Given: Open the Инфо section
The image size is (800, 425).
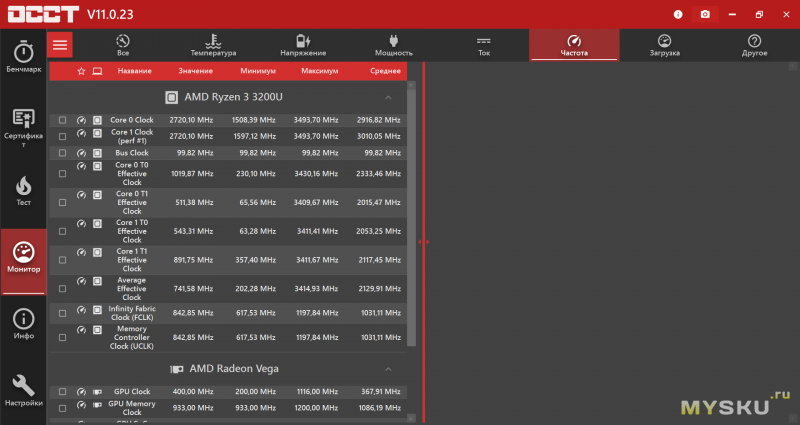Looking at the screenshot, I should [x=23, y=324].
